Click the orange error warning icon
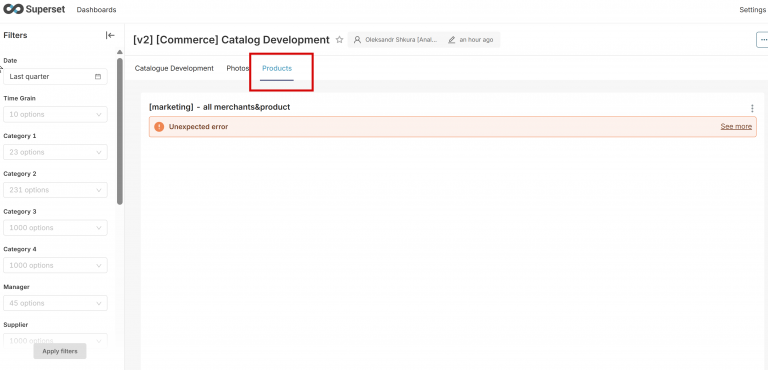 (x=159, y=126)
